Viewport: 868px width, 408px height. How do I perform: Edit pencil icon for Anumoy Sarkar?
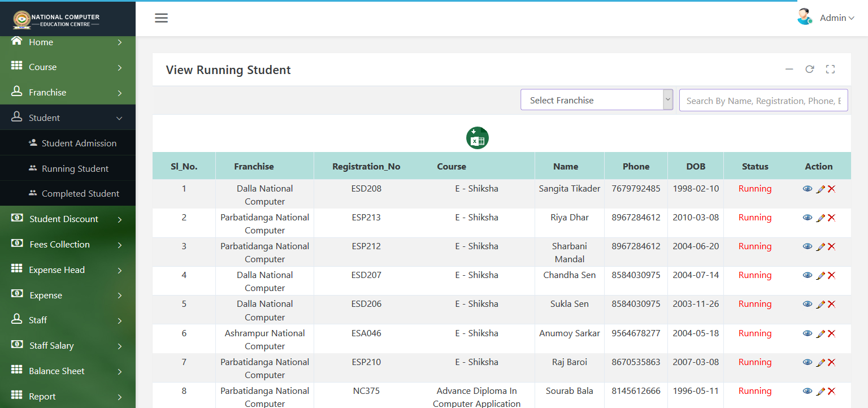821,333
